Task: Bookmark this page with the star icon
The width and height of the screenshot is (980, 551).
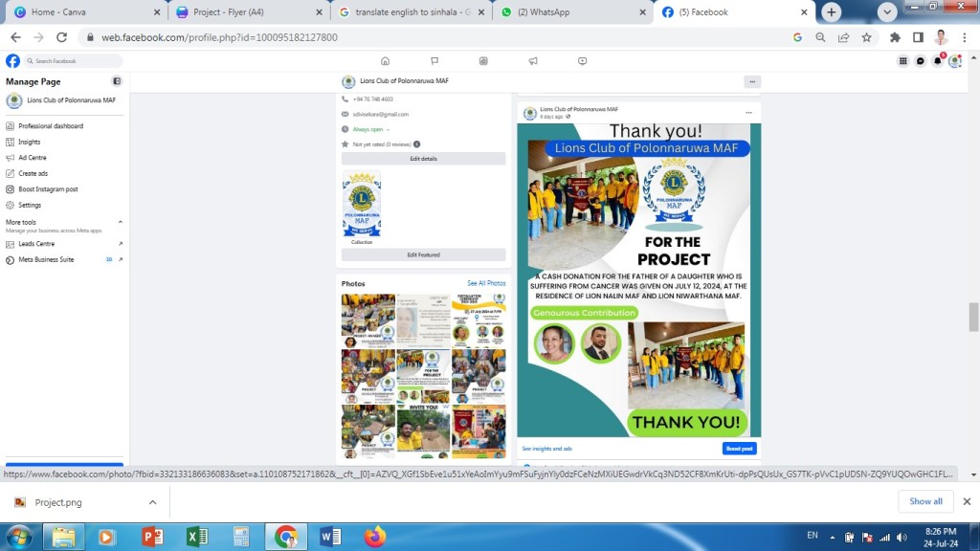Action: pyautogui.click(x=866, y=37)
